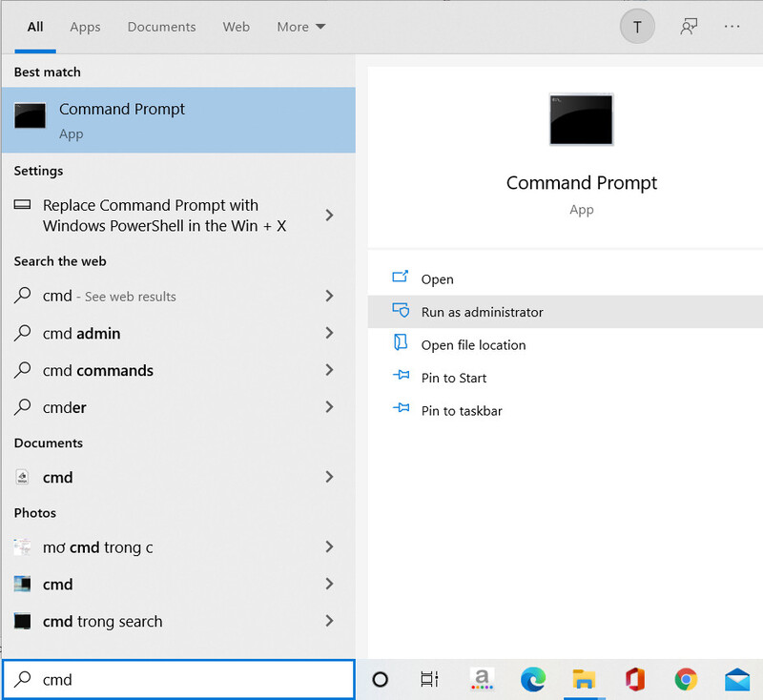Click the search icon next to cmder
The width and height of the screenshot is (763, 700).
click(x=22, y=407)
